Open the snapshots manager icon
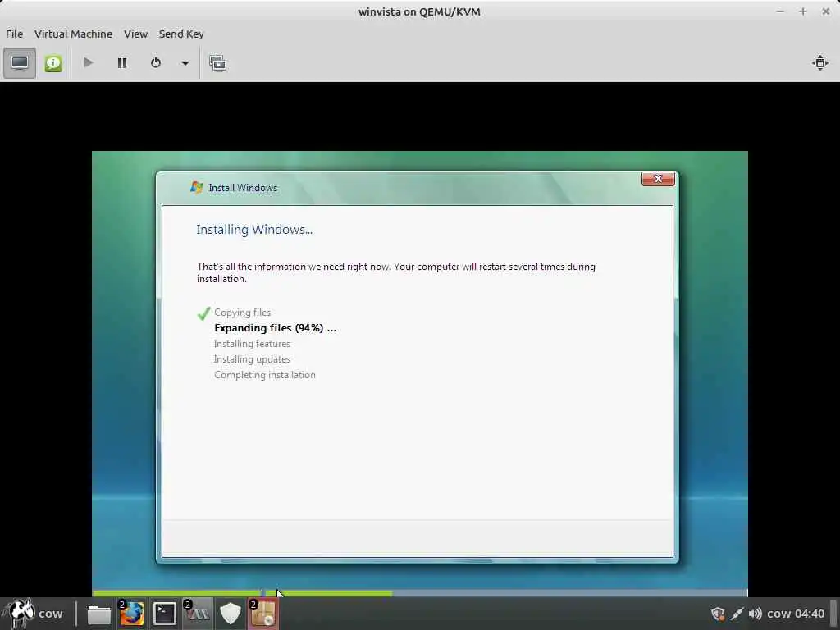The height and width of the screenshot is (630, 840). [x=217, y=63]
